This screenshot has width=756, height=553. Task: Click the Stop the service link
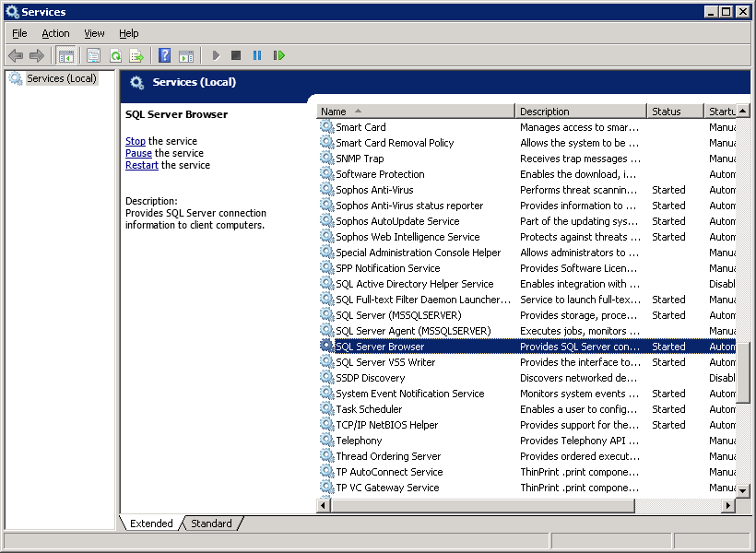coord(135,141)
